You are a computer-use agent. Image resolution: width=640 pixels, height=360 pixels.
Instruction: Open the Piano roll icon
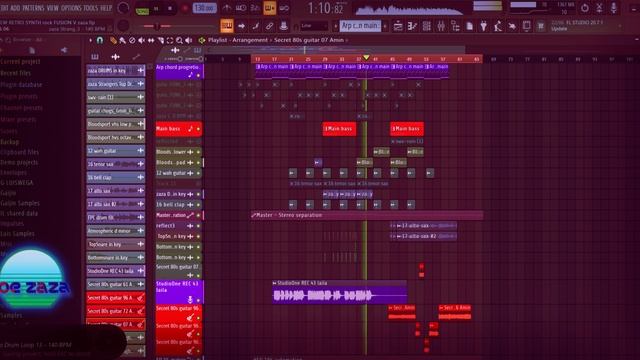[x=412, y=26]
